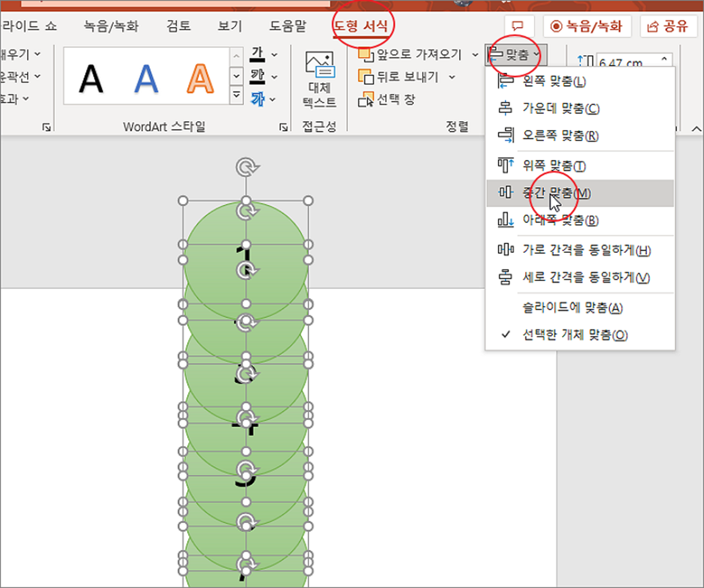
Task: Apply the blue A WordArt style
Action: point(146,79)
